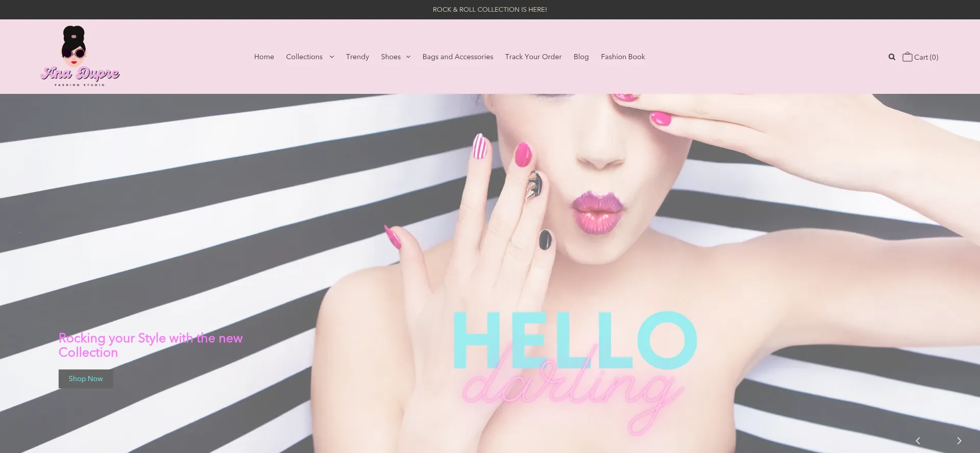The image size is (980, 453).
Task: Open the Shoes menu item
Action: [390, 57]
